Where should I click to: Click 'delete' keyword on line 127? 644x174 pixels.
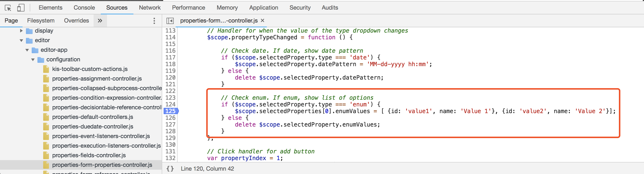(245, 125)
